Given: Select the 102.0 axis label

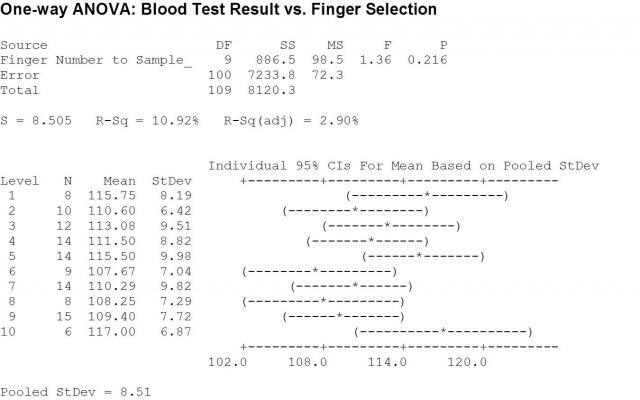Looking at the screenshot, I should point(227,361).
